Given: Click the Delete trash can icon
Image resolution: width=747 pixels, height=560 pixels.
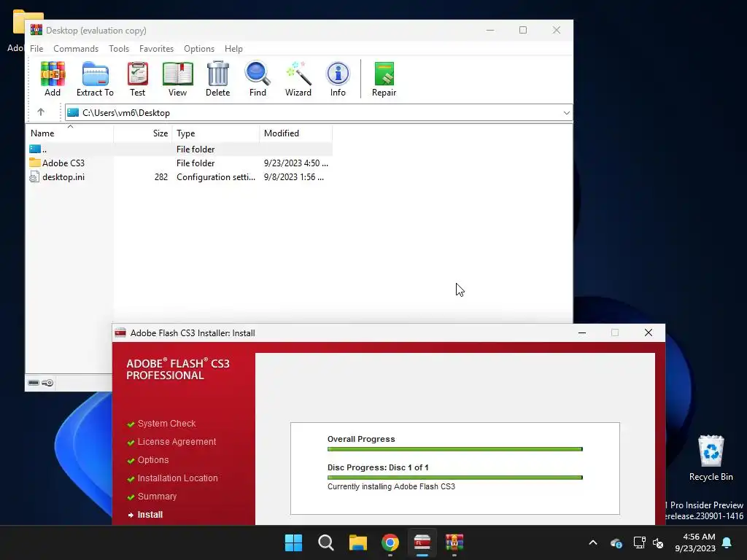Looking at the screenshot, I should pos(217,79).
